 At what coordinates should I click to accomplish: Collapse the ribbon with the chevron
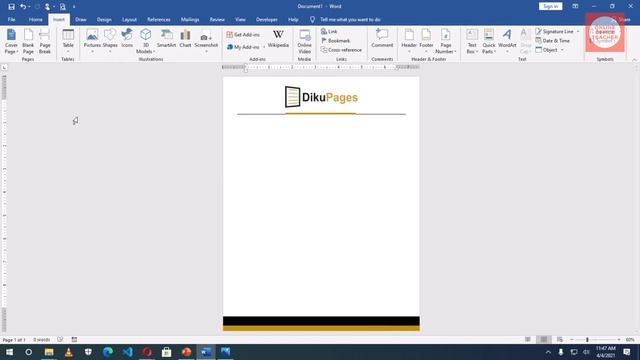634,60
